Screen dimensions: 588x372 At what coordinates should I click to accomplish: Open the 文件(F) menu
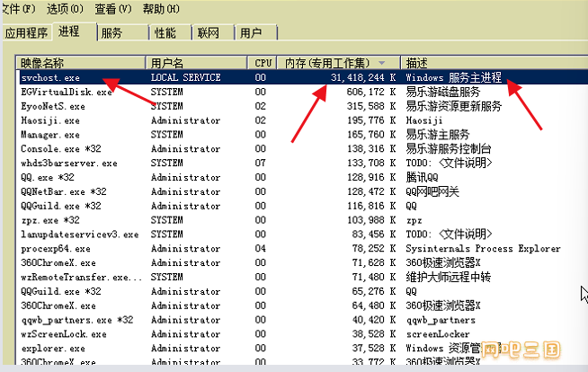coord(18,9)
